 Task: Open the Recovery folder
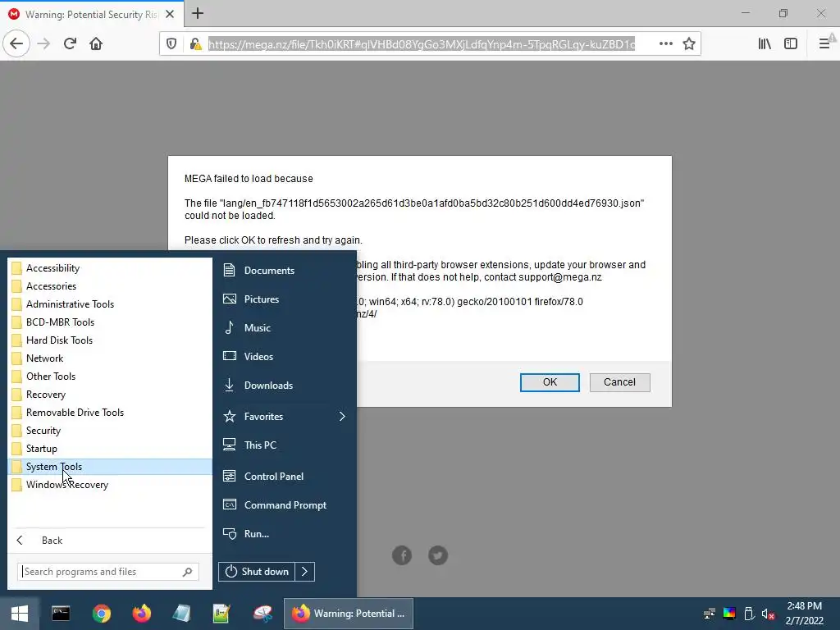point(110,395)
